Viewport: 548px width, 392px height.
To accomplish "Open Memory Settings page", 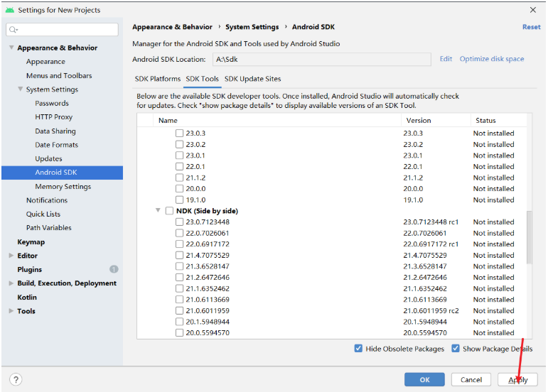I will (63, 186).
